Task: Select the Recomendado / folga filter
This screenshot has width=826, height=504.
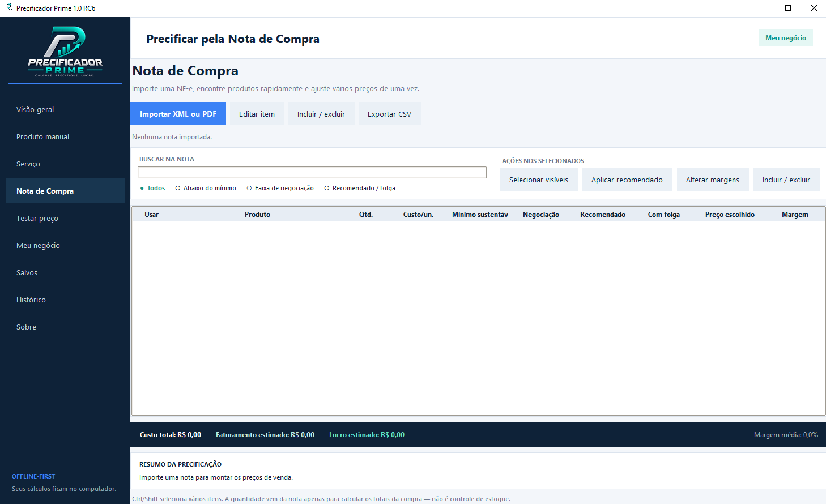Action: pos(360,188)
